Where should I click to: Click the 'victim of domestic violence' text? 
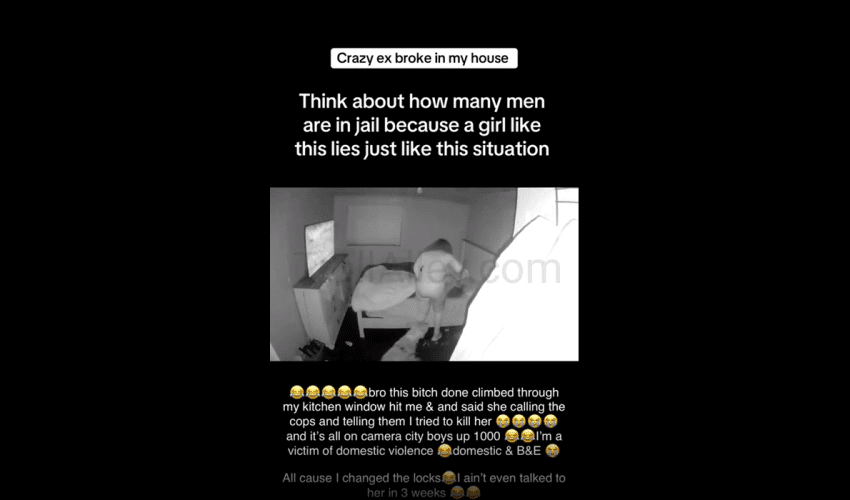pyautogui.click(x=360, y=451)
